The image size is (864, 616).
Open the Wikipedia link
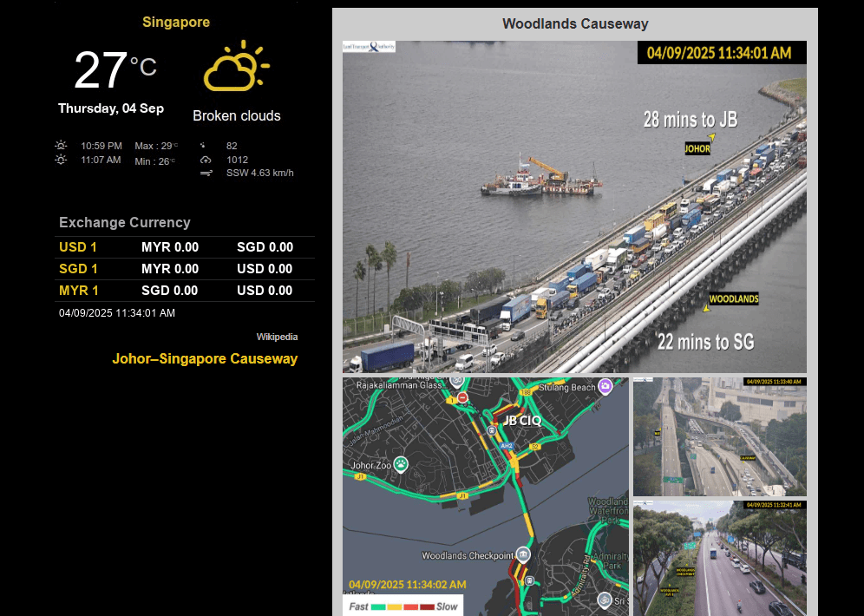point(277,337)
